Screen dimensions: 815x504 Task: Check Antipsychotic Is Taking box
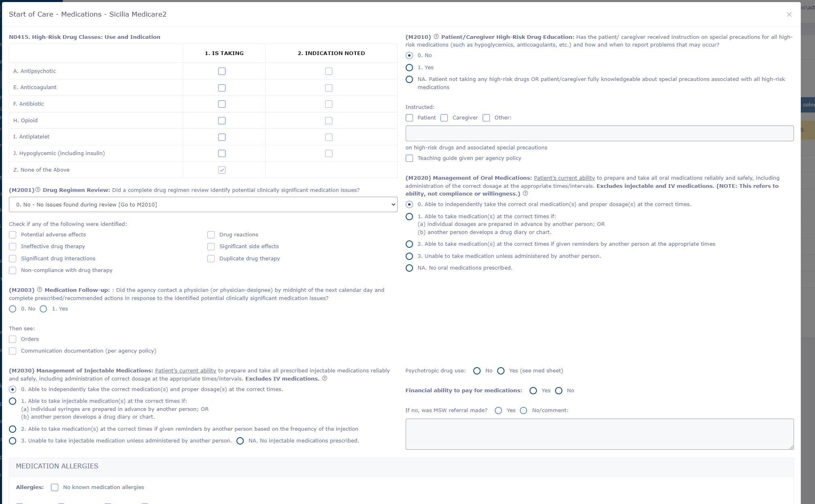click(x=222, y=71)
